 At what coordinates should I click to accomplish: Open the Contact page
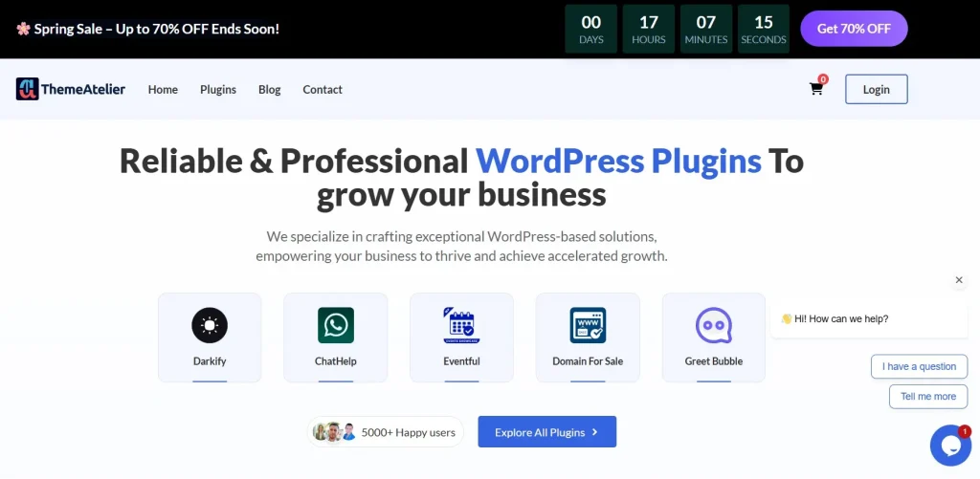(323, 89)
